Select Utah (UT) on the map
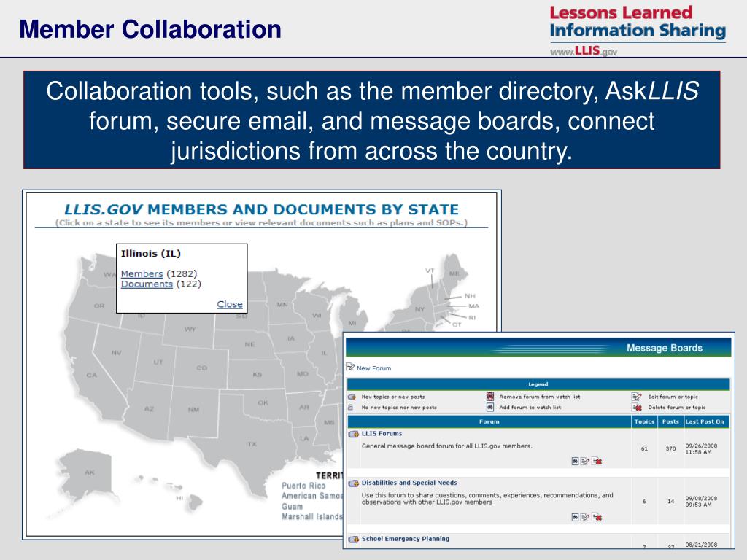The image size is (747, 560). [x=158, y=362]
